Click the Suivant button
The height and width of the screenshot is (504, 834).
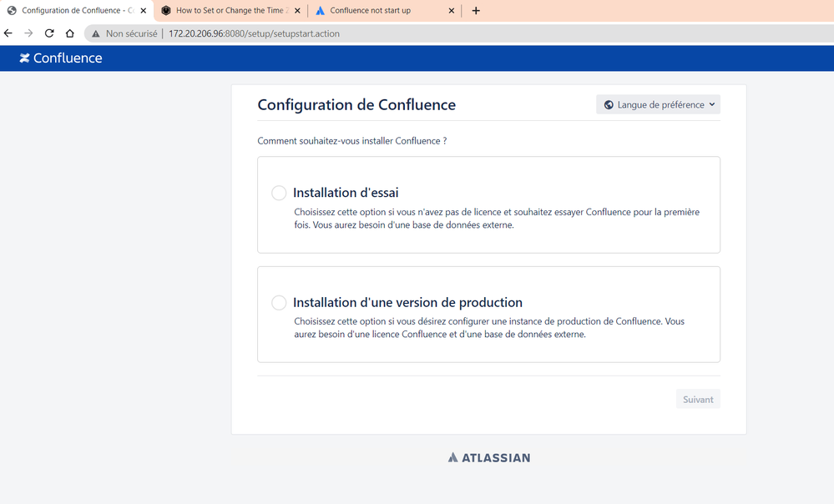point(698,399)
